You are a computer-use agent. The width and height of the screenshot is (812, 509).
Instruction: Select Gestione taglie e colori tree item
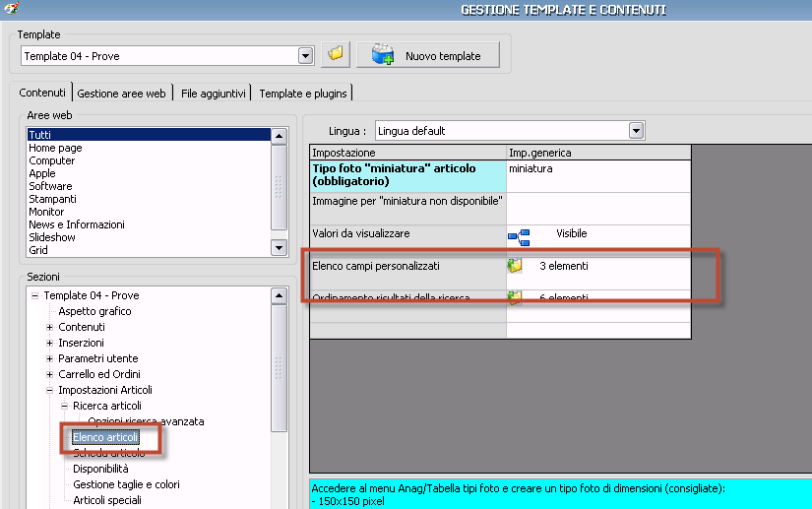point(126,484)
